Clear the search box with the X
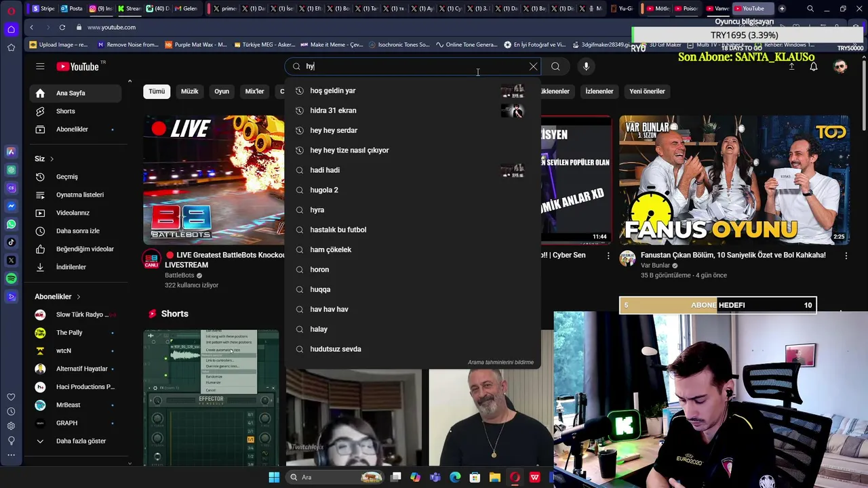Viewport: 868px width, 488px height. coord(533,66)
